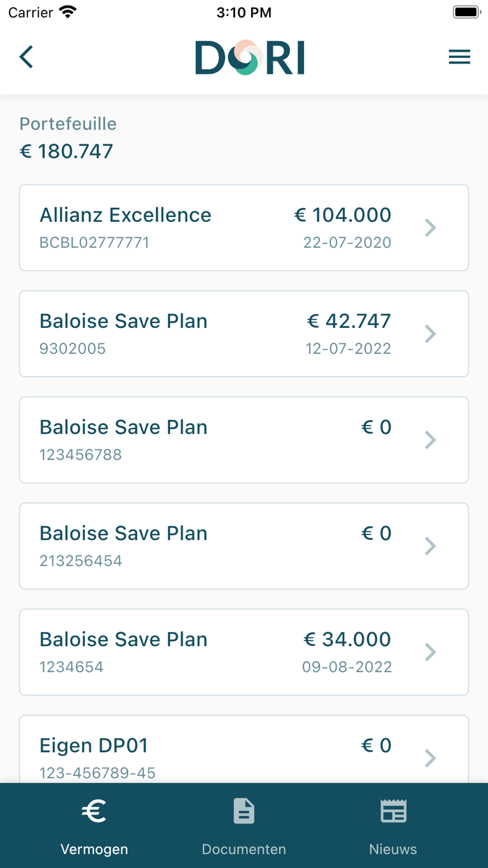Open chevron for Baloise plan 123456788
This screenshot has height=868, width=488.
(x=431, y=440)
